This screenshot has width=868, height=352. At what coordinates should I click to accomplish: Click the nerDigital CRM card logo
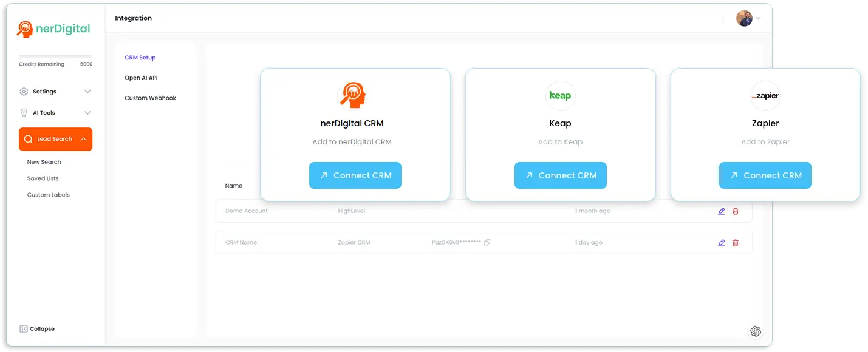355,96
